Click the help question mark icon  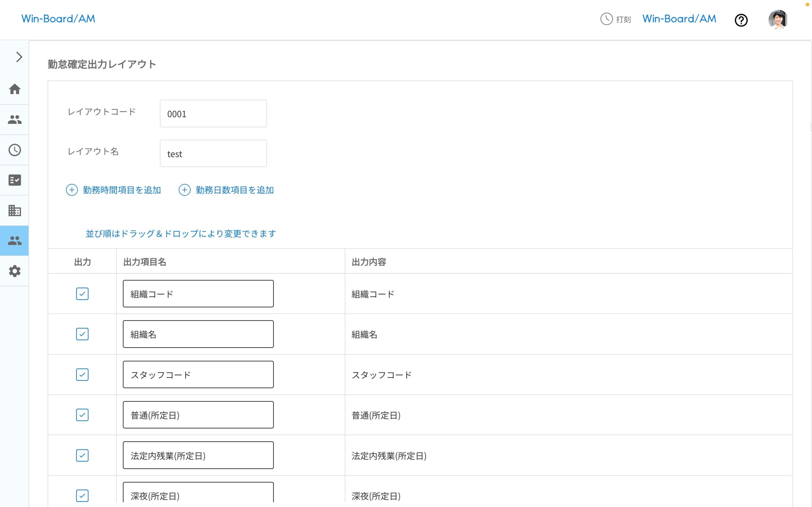point(741,20)
